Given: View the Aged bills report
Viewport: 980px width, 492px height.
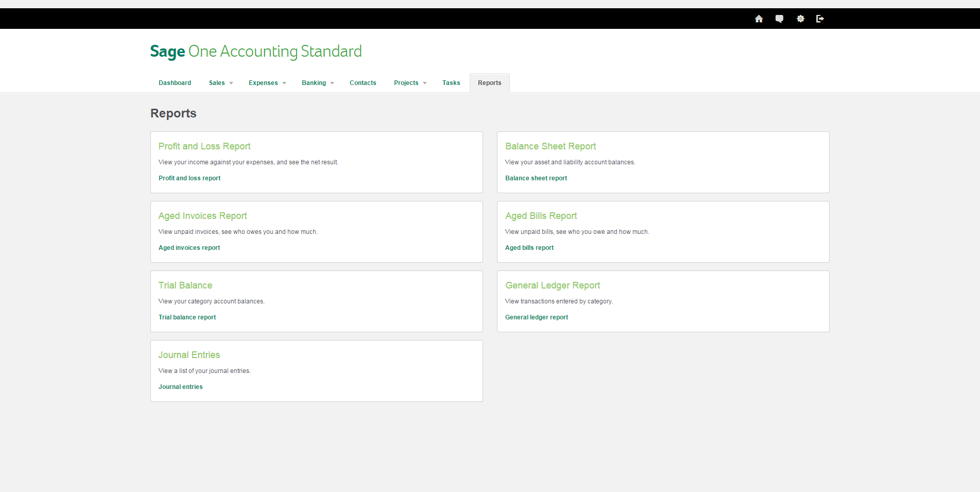Looking at the screenshot, I should click(529, 247).
